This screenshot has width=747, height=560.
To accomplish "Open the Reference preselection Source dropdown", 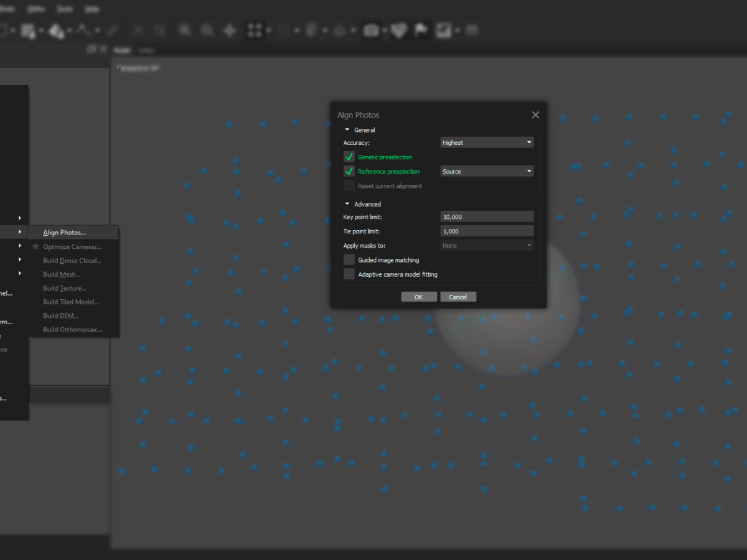I will tap(487, 171).
